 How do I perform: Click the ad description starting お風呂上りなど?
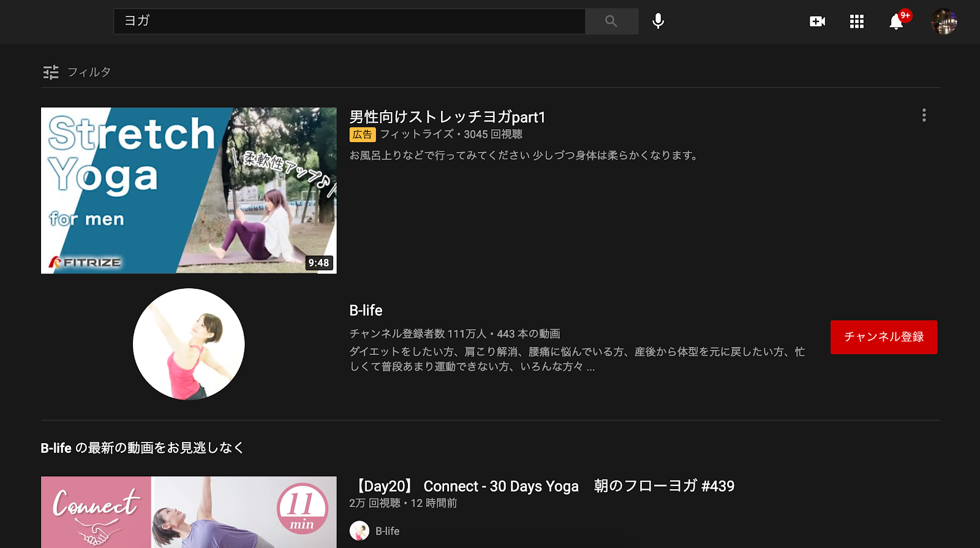(525, 156)
